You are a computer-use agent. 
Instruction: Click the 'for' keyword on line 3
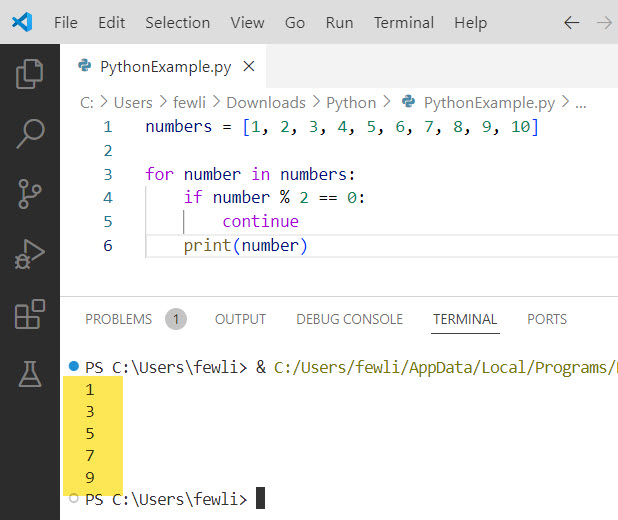159,174
